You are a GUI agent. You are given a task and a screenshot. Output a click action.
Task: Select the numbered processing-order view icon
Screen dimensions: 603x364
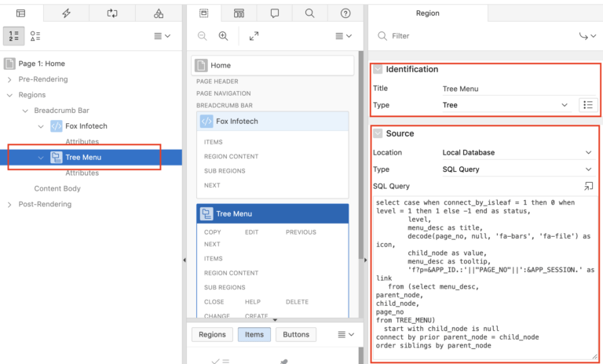tap(14, 36)
